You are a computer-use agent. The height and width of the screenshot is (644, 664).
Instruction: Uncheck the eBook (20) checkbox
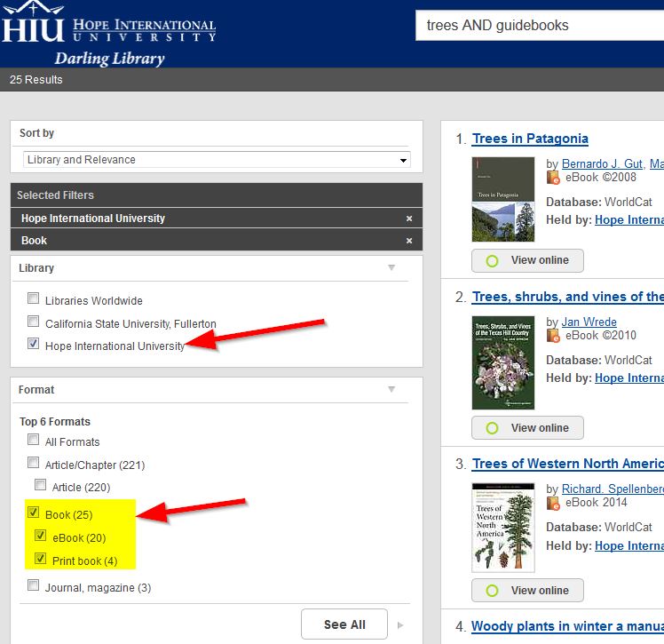[40, 535]
